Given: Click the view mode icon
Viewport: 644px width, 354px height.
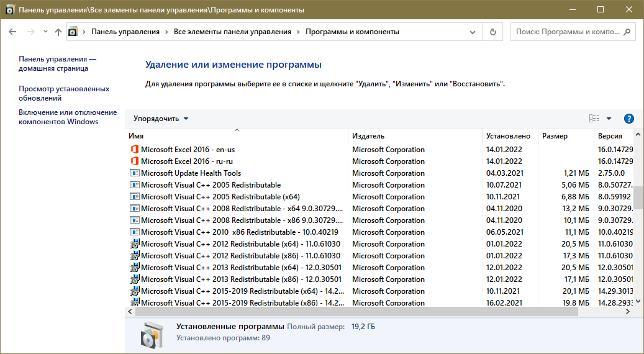Looking at the screenshot, I should pyautogui.click(x=594, y=119).
